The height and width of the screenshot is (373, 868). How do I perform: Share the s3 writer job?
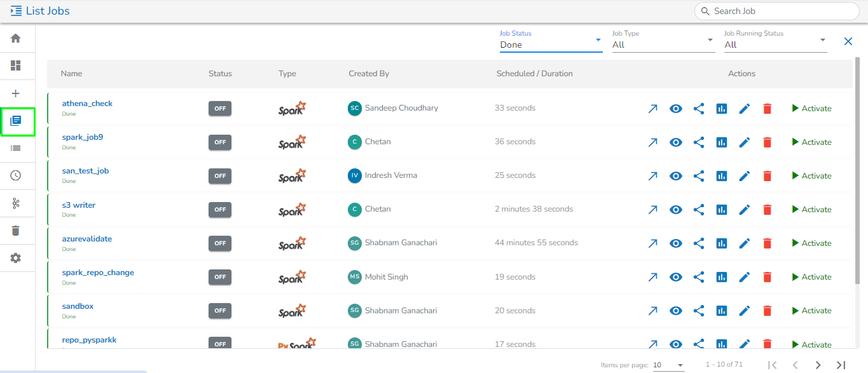(x=698, y=210)
